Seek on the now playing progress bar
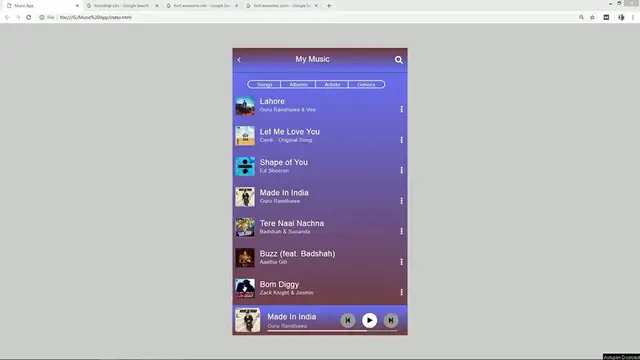 point(332,331)
